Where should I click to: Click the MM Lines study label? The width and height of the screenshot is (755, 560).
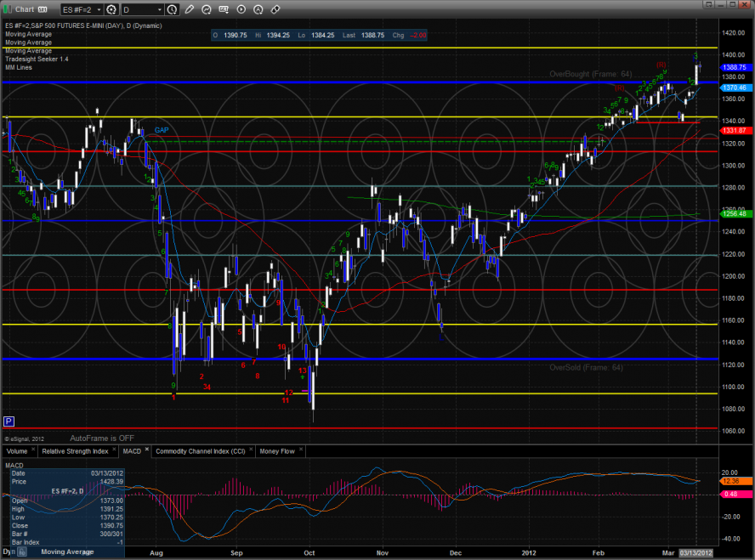19,67
